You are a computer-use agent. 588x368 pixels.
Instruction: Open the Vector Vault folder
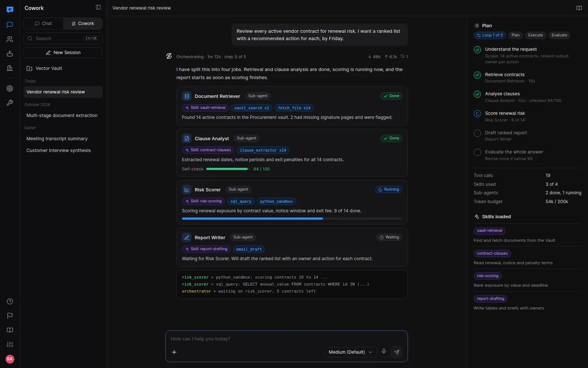click(x=63, y=68)
